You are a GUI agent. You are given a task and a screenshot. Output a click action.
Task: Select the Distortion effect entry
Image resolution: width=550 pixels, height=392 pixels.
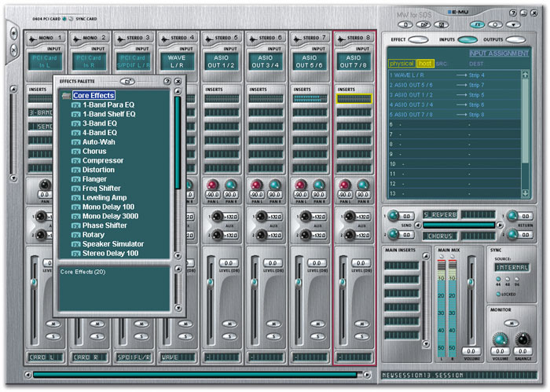click(99, 169)
